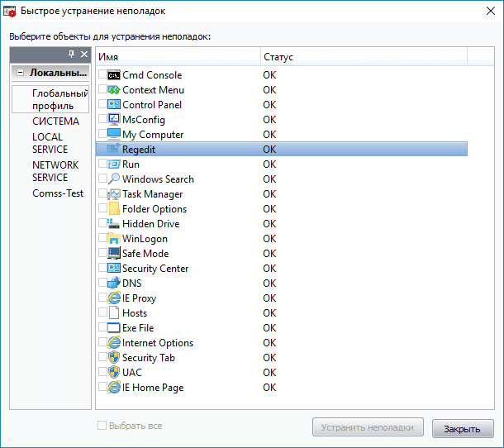Enable the Safe Mode checkbox
The height and width of the screenshot is (448, 504).
click(102, 254)
